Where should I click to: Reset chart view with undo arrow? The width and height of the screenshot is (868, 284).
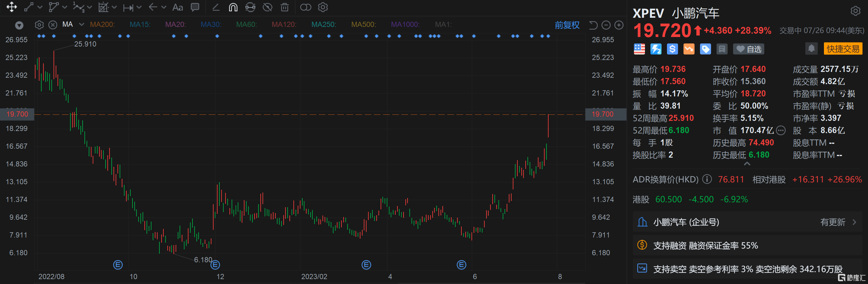[x=593, y=25]
